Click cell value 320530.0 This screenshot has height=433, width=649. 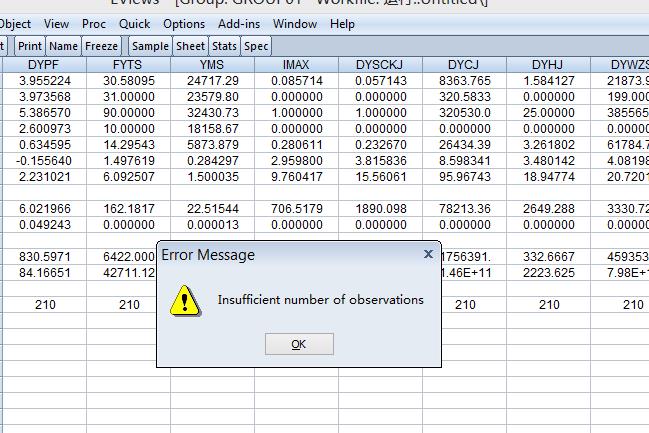[x=465, y=113]
